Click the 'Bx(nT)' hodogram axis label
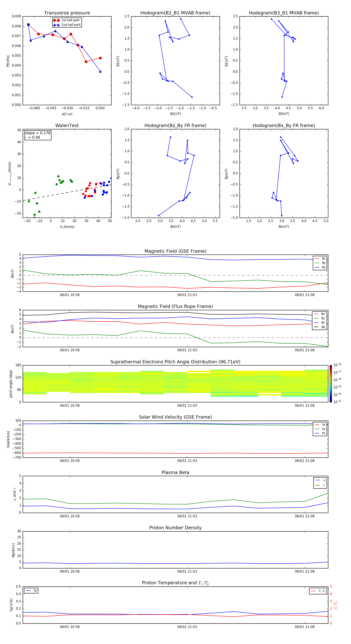 pos(284,227)
